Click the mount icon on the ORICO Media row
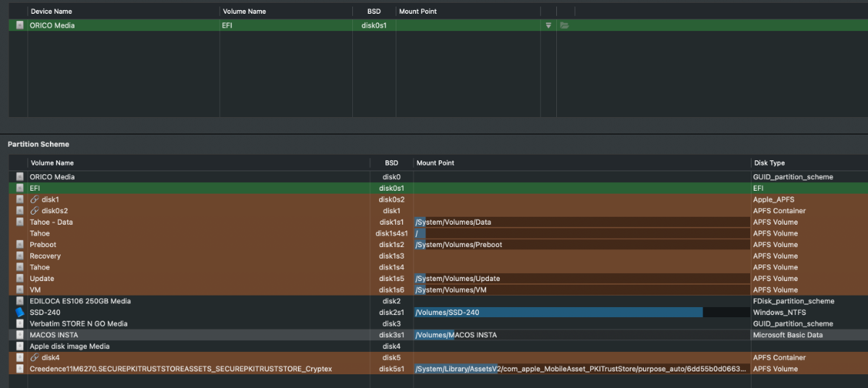 (x=548, y=25)
